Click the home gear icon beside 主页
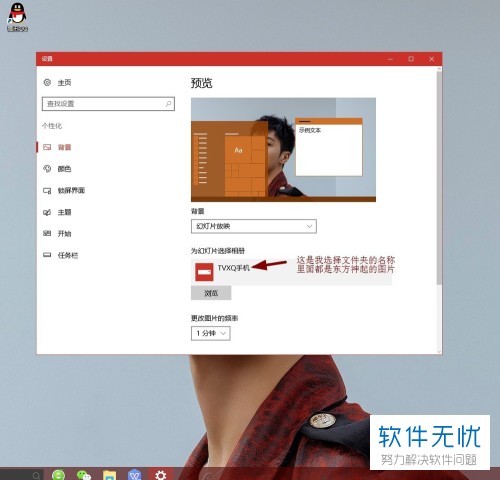Viewport: 500px width, 480px height. 47,82
